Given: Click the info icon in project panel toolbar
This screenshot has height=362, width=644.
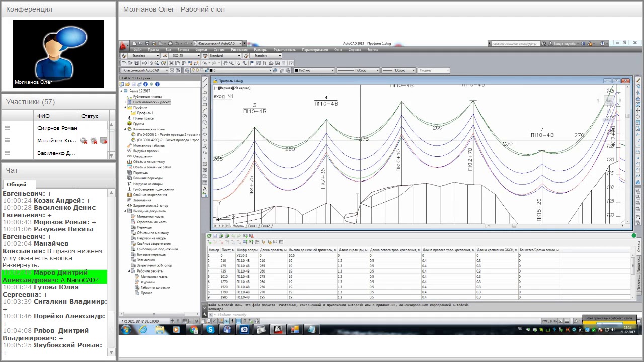Looking at the screenshot, I should (145, 84).
